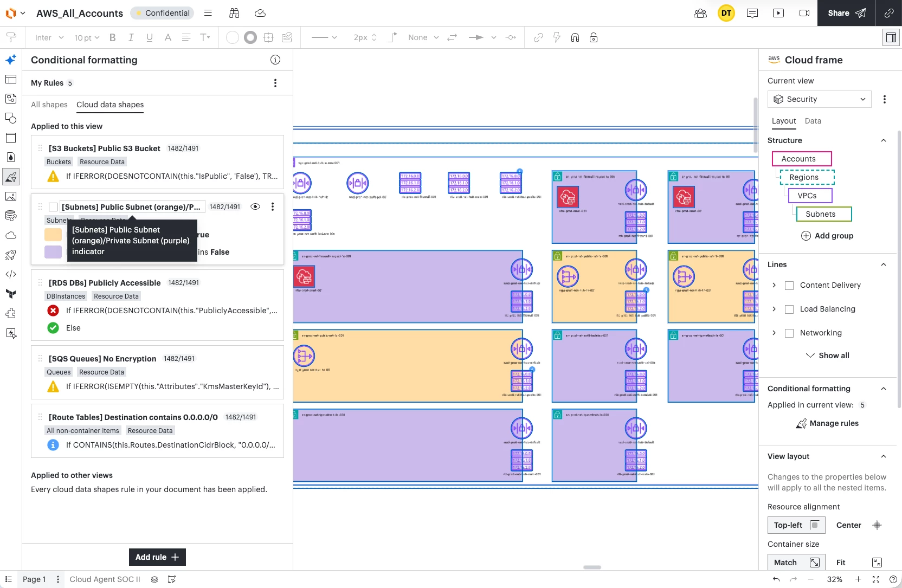The height and width of the screenshot is (588, 902).
Task: Open the comments panel icon
Action: [x=752, y=13]
